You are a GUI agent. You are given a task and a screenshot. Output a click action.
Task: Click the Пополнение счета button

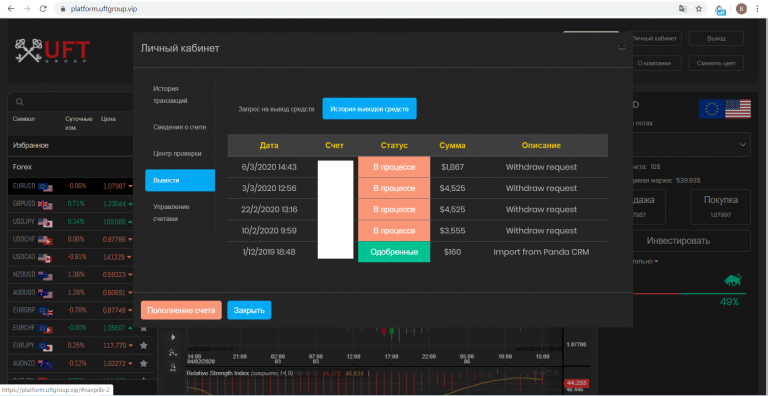(x=181, y=310)
